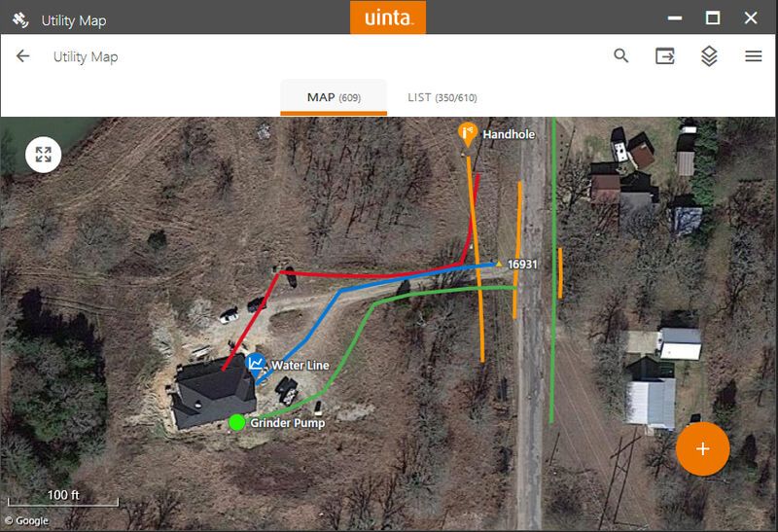Open the Google attribution link

(27, 520)
